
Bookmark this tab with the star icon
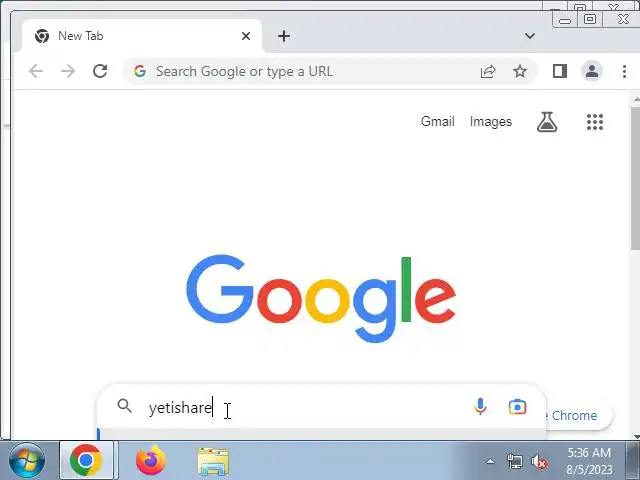coord(520,71)
